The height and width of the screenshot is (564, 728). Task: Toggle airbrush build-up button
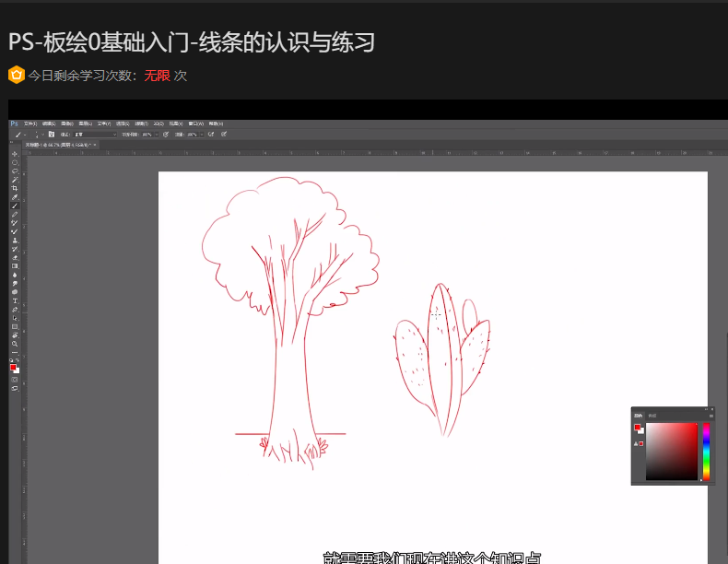coord(211,135)
